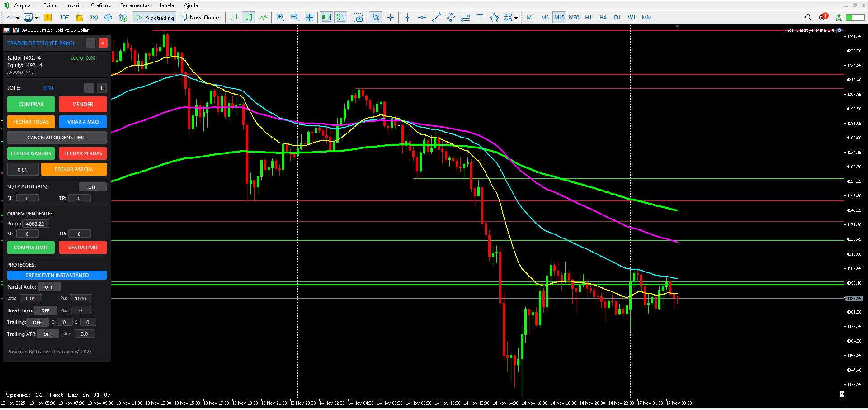Select the text label drawing tool
Image resolution: width=868 pixels, height=410 pixels.
tap(480, 18)
